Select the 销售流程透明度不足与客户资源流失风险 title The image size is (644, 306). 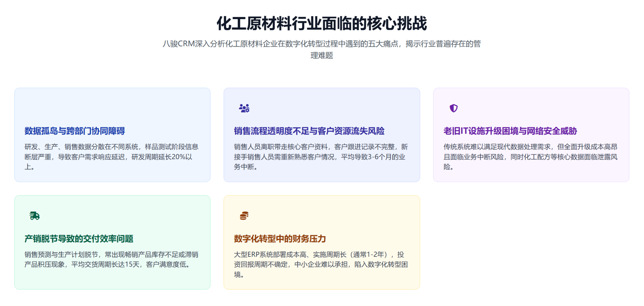[309, 131]
